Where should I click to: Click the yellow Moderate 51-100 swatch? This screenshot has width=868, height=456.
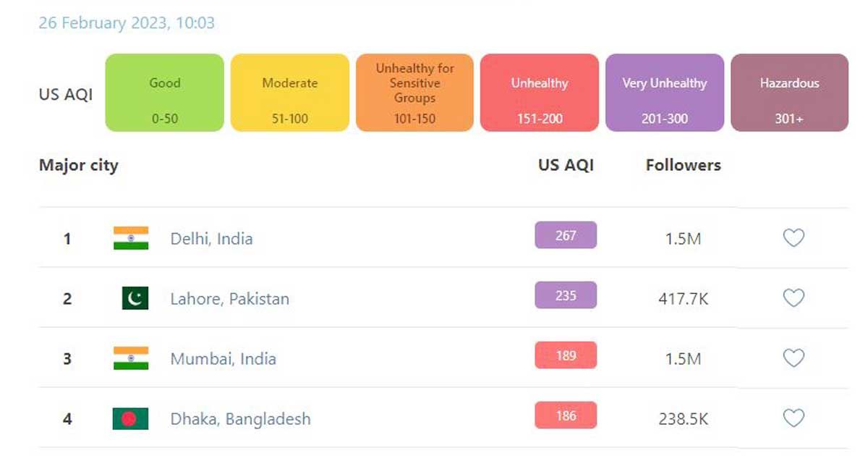click(290, 93)
